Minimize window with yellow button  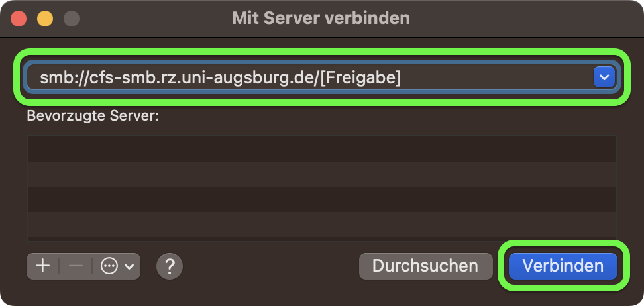[x=45, y=19]
